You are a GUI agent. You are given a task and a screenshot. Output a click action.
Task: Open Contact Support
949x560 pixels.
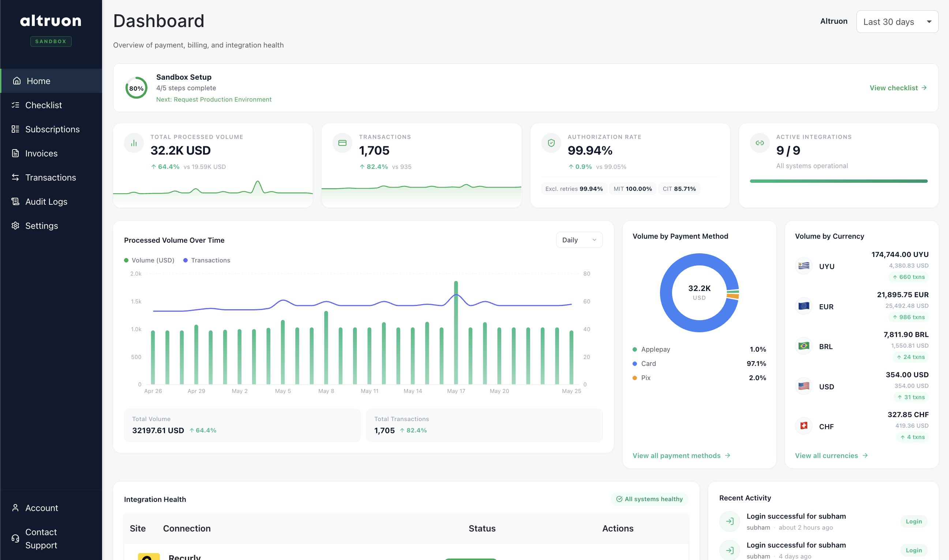tap(51, 538)
